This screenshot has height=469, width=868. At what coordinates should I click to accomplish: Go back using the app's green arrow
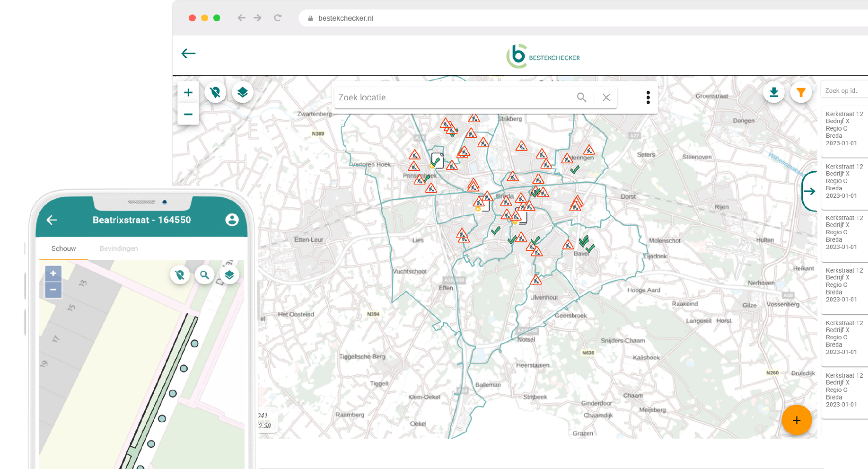188,53
